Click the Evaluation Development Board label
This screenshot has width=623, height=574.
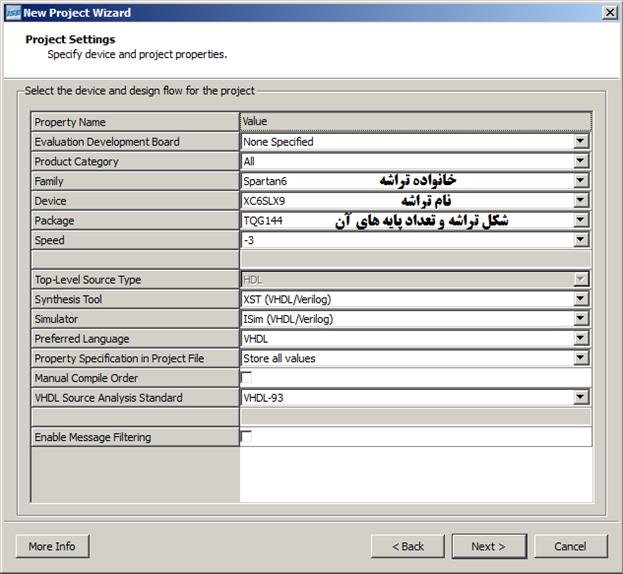point(107,142)
